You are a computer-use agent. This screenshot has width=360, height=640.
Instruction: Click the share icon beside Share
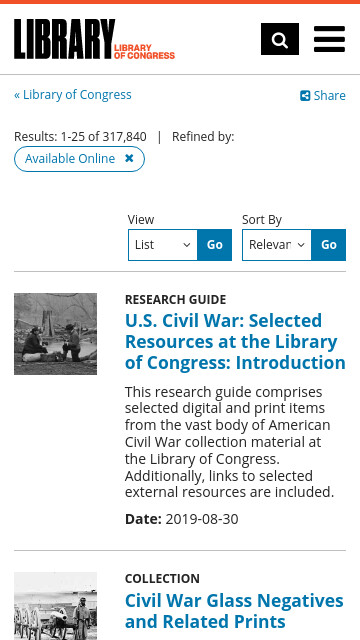click(305, 96)
